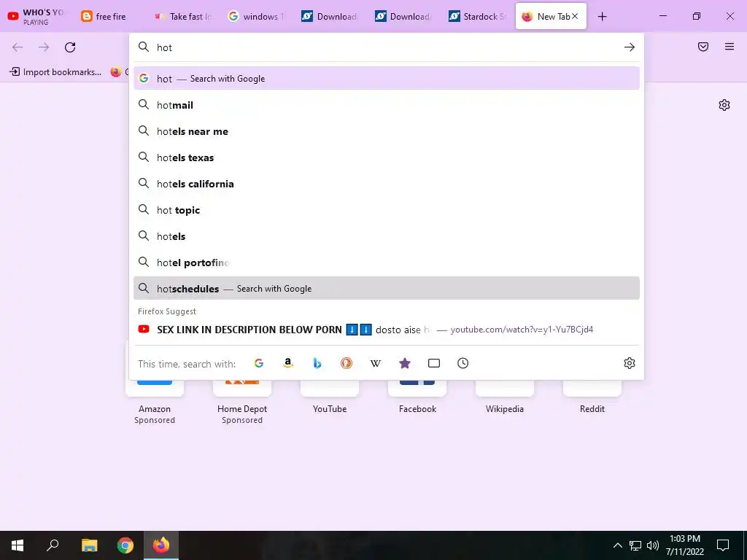Reload the current page
The image size is (747, 560).
(70, 47)
